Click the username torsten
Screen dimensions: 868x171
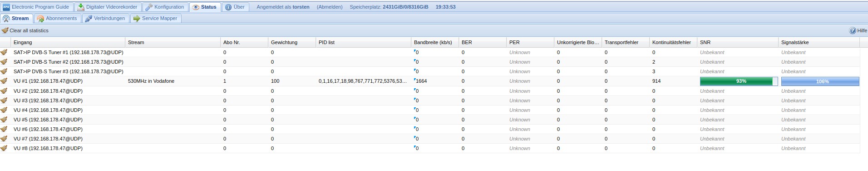pos(301,7)
